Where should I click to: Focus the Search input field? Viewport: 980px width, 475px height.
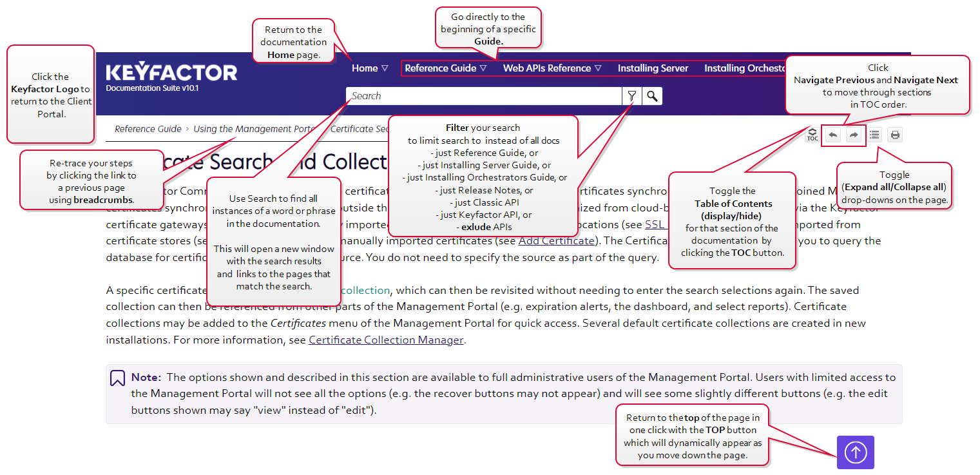click(484, 96)
